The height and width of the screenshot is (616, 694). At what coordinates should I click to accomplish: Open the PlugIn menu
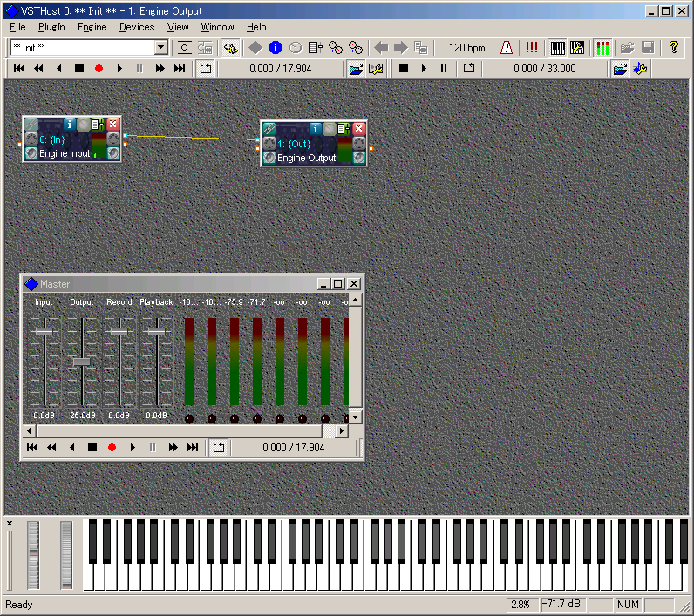[x=51, y=27]
